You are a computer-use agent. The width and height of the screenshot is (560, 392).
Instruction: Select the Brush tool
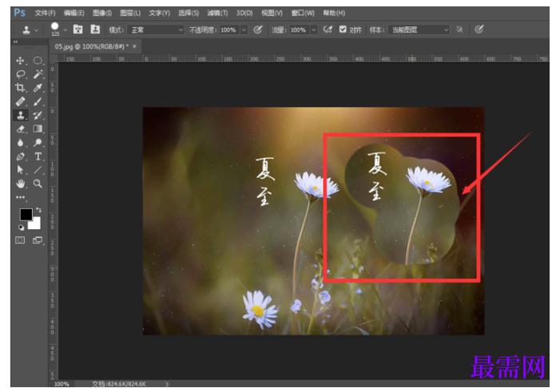point(38,101)
